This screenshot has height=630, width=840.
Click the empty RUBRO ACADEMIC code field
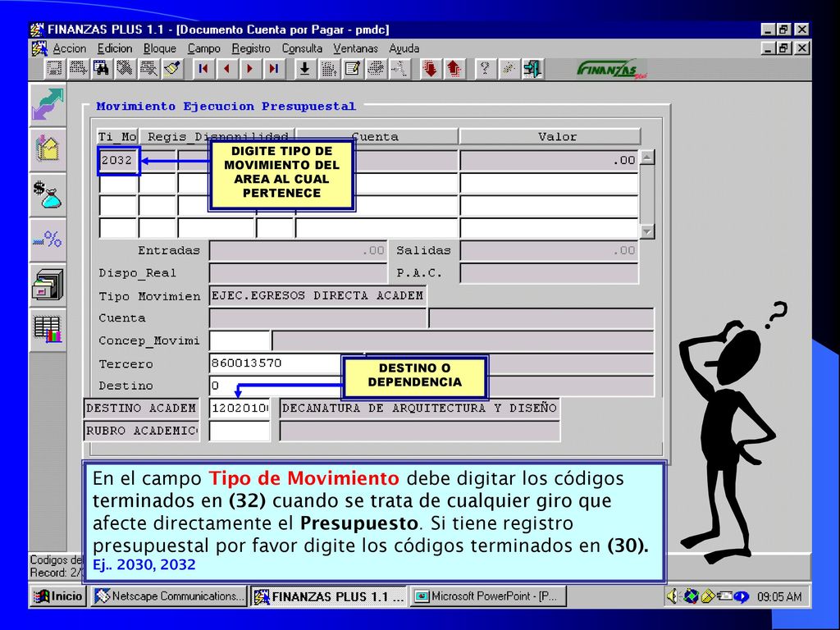pos(240,431)
